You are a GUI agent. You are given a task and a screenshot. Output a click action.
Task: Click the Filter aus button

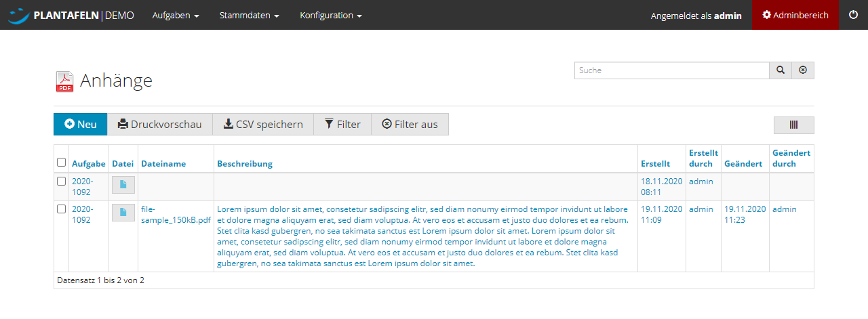coord(410,125)
